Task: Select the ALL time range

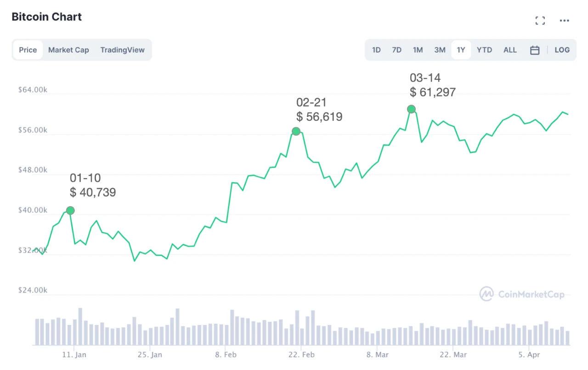Action: click(x=510, y=50)
